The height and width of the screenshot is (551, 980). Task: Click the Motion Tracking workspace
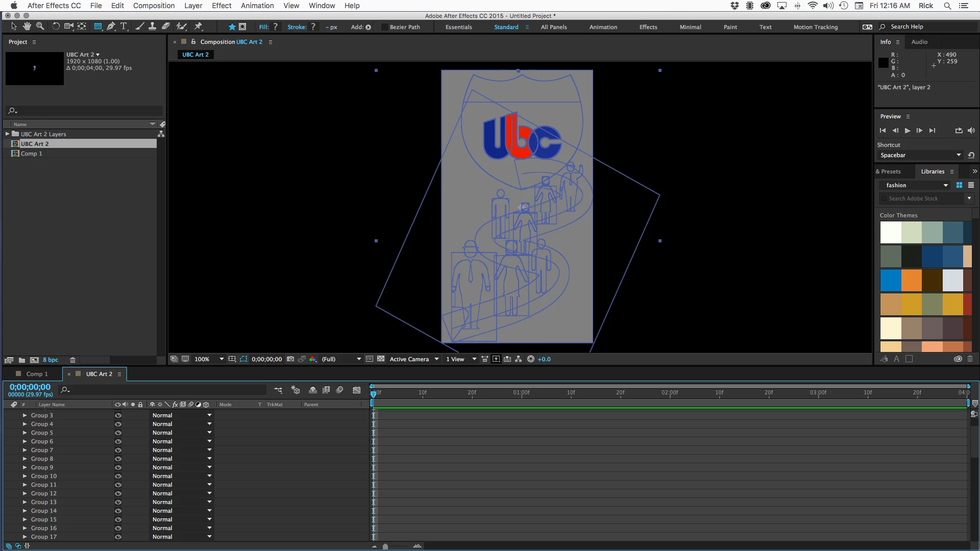tap(815, 27)
